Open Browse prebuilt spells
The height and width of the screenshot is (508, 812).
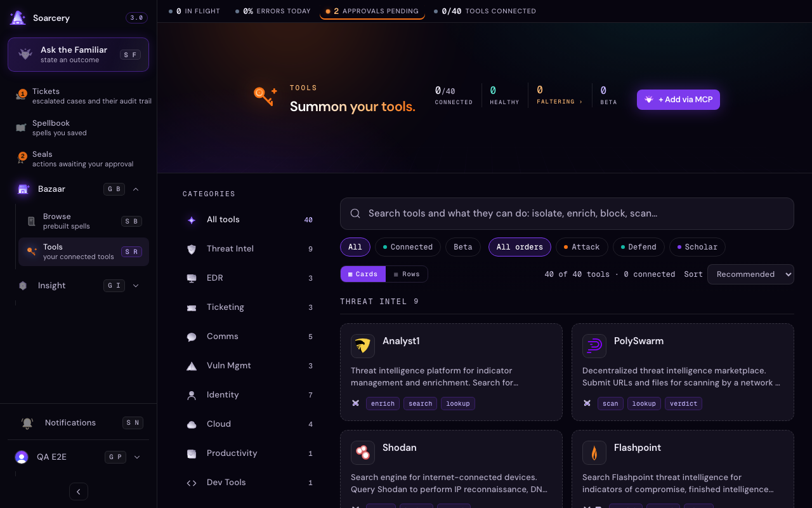tap(84, 221)
